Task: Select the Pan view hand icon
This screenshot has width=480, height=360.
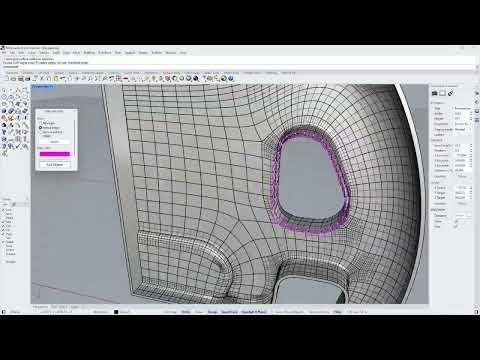Action: tap(70, 78)
